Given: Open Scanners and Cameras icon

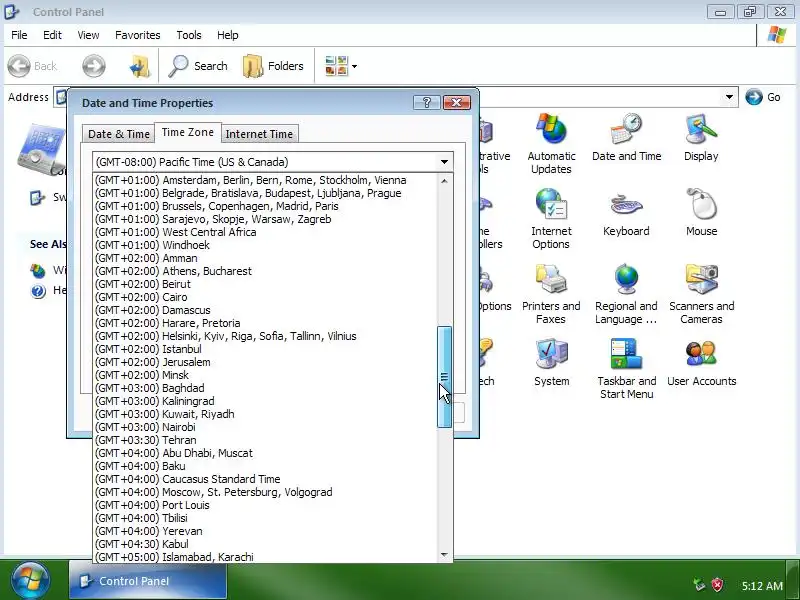Looking at the screenshot, I should point(702,294).
